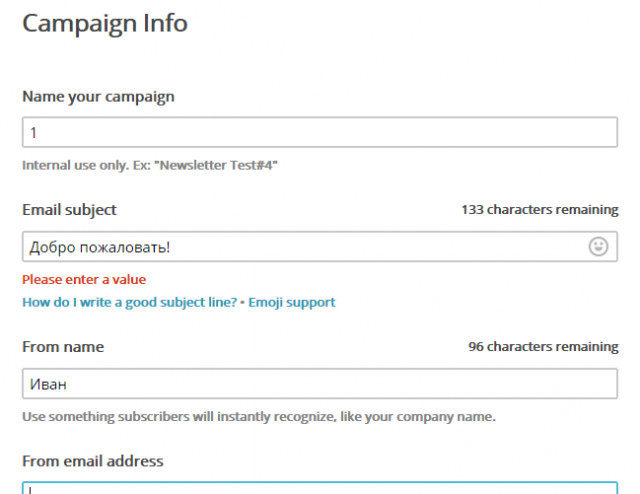Viewport: 640px width, 494px height.
Task: Click the Email subject label
Action: (x=69, y=210)
